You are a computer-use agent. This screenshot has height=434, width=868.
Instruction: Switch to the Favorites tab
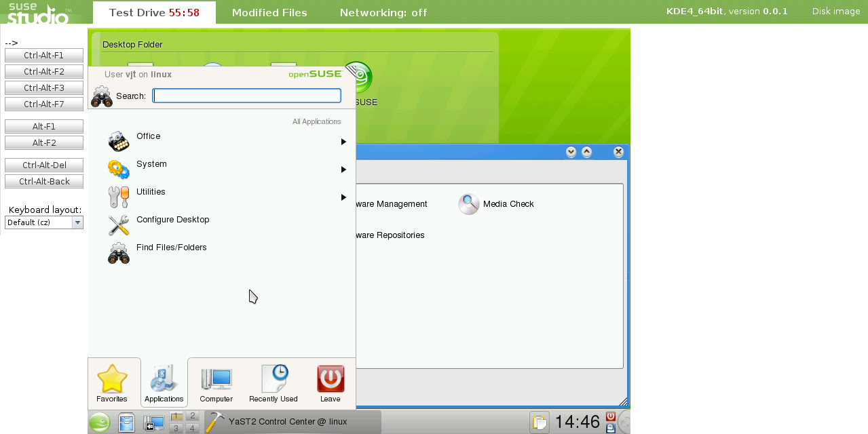click(112, 383)
